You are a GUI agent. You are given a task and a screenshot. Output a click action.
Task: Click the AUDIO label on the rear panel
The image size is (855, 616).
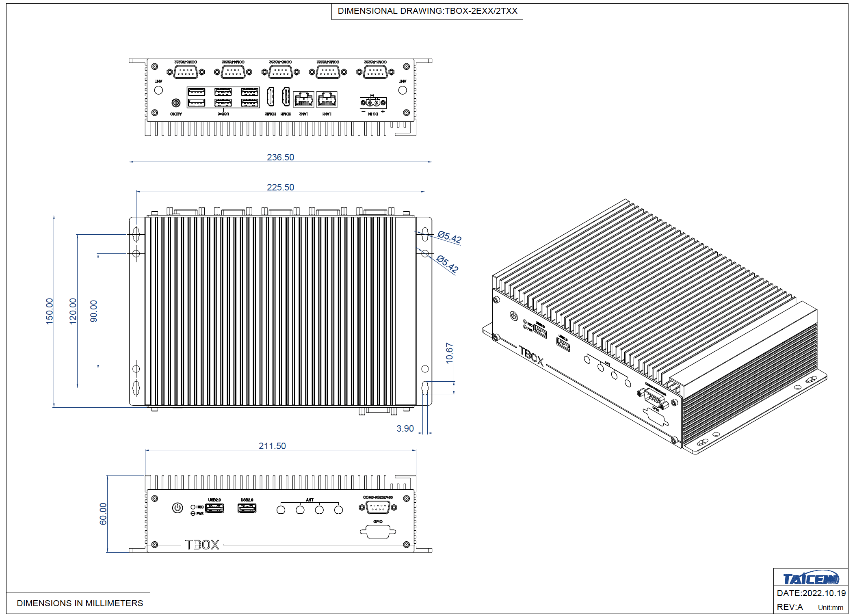pyautogui.click(x=176, y=114)
